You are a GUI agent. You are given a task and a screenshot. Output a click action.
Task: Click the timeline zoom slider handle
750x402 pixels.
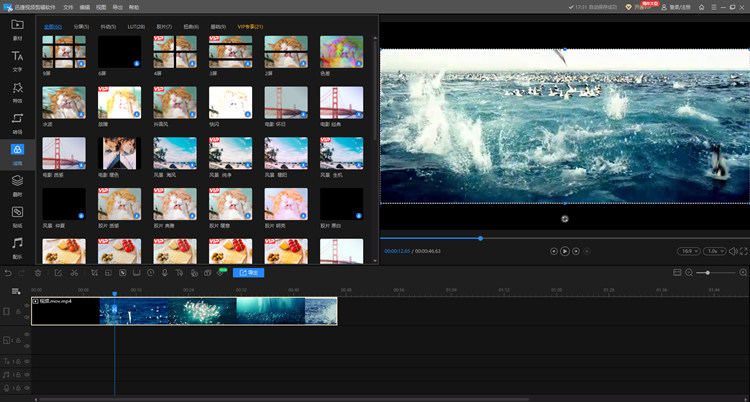point(707,272)
